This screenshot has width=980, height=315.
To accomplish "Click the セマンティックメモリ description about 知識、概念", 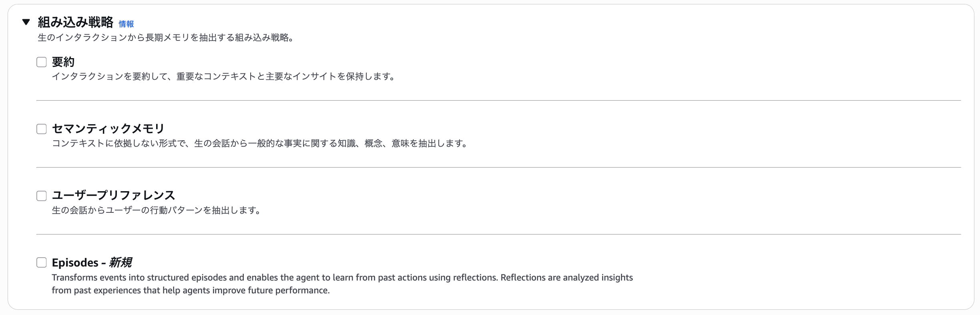I will click(259, 143).
